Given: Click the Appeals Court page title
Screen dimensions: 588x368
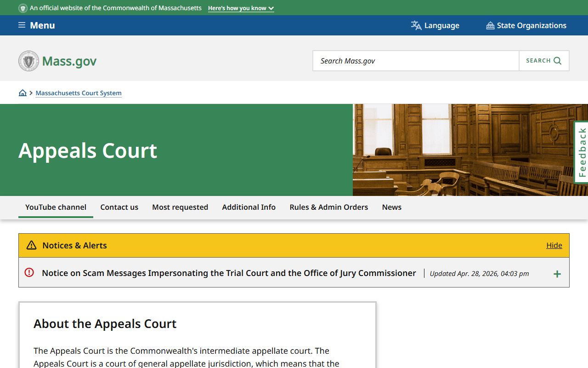Looking at the screenshot, I should click(x=88, y=150).
